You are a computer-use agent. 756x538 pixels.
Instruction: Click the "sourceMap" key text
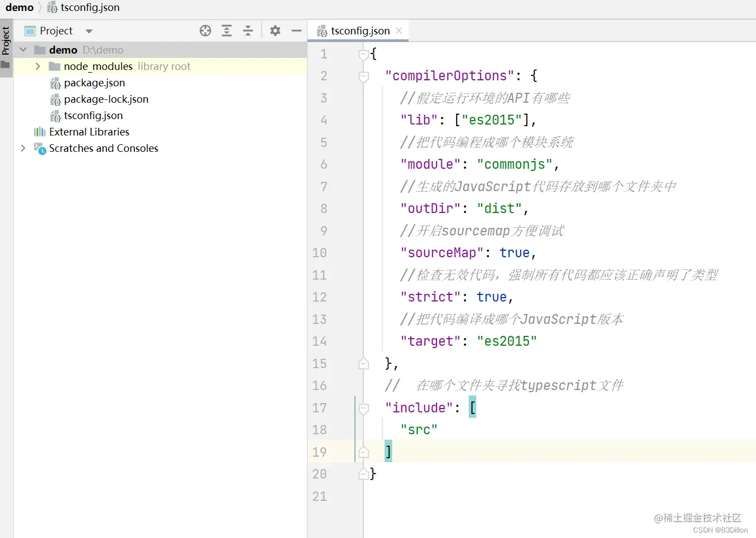point(442,253)
